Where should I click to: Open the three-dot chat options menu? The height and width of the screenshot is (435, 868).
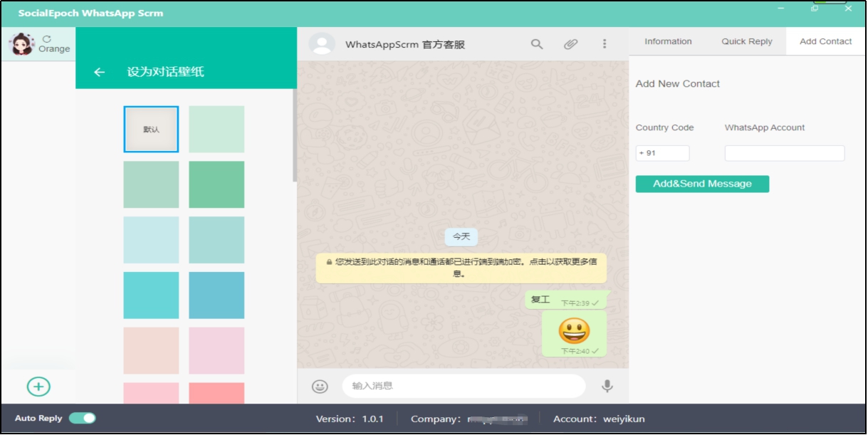pyautogui.click(x=605, y=44)
